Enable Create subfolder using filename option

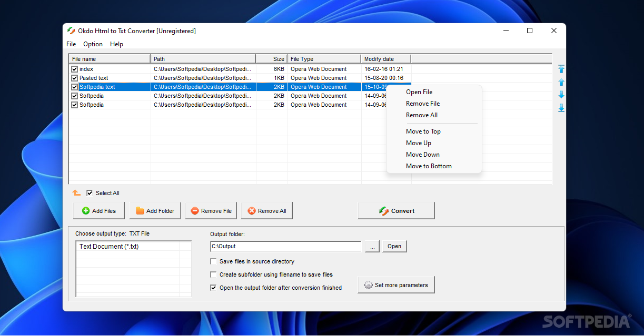[213, 274]
